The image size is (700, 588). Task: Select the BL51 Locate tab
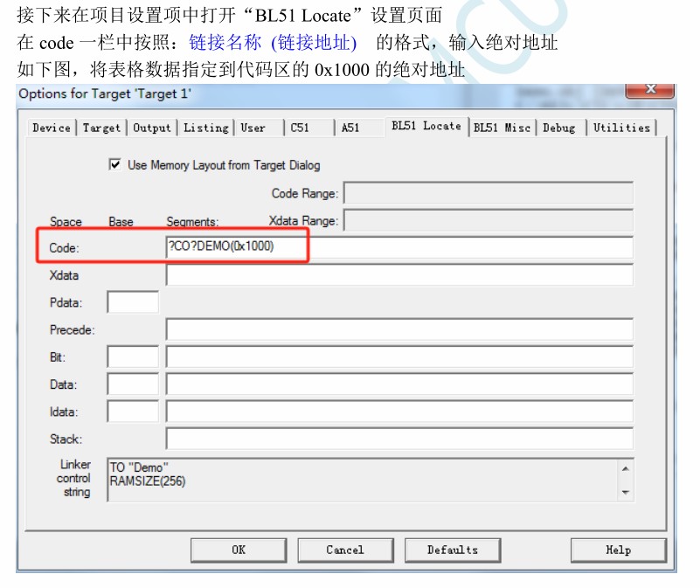tap(426, 127)
